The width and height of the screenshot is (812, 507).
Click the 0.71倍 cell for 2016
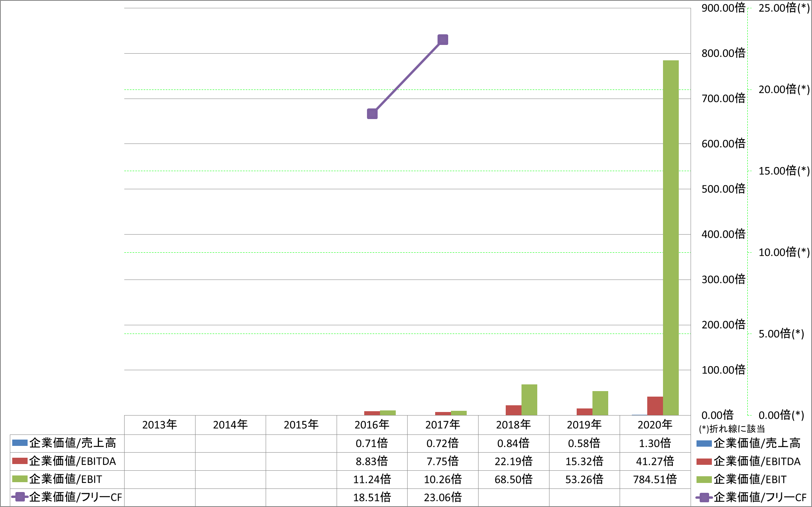click(372, 443)
